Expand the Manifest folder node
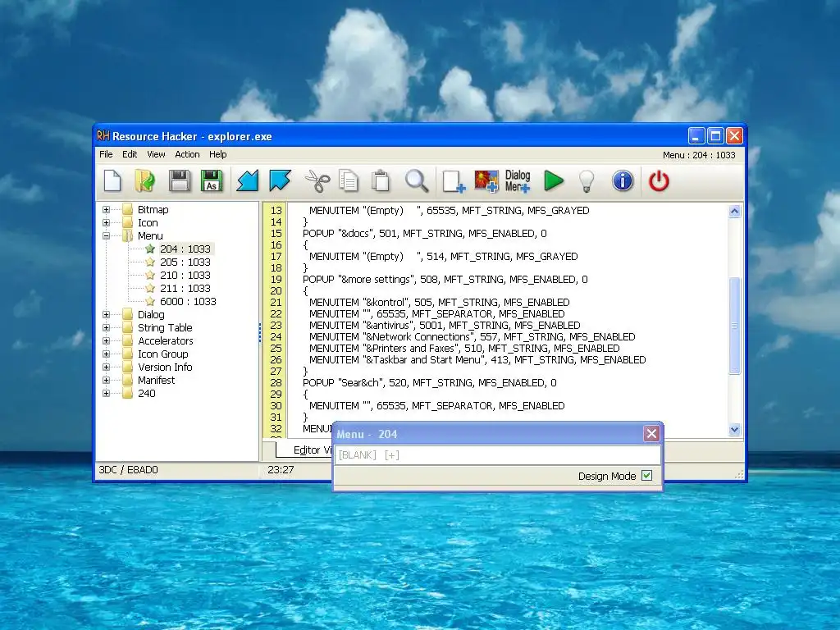840x630 pixels. [x=106, y=381]
